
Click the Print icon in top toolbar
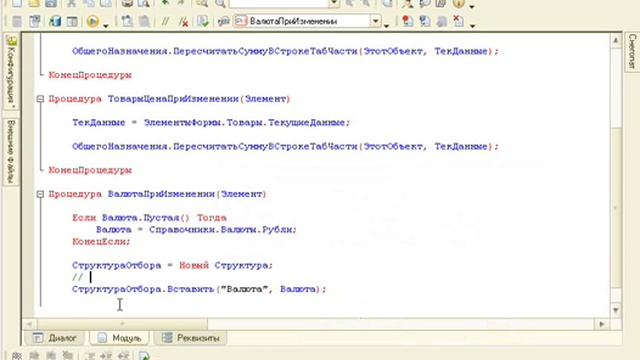(x=127, y=4)
